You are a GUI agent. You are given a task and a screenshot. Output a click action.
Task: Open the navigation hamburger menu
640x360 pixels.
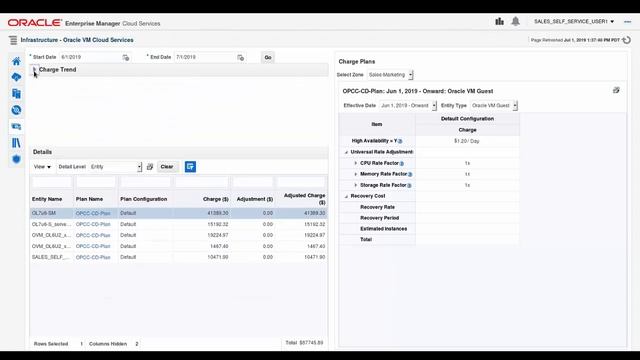pyautogui.click(x=13, y=40)
